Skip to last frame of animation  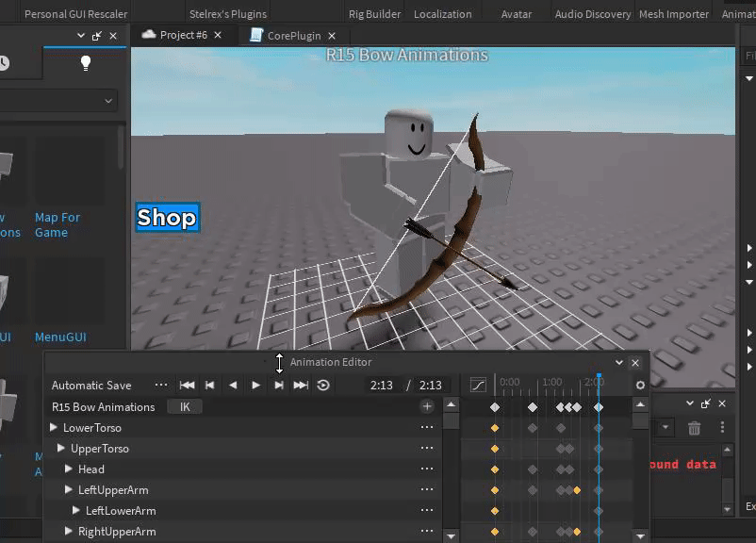(301, 385)
